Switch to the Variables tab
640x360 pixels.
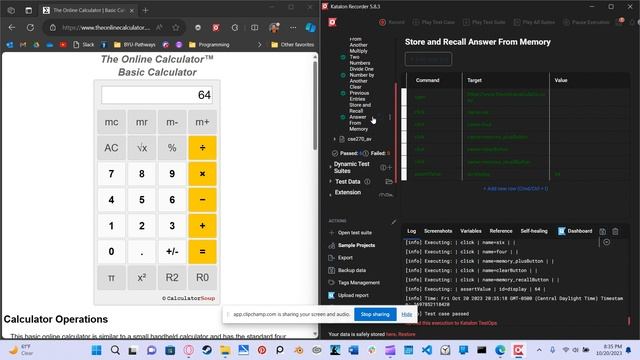pyautogui.click(x=471, y=231)
